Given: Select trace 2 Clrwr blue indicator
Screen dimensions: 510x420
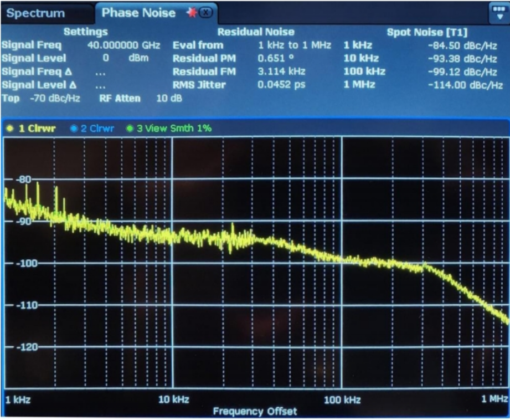Looking at the screenshot, I should (74, 129).
